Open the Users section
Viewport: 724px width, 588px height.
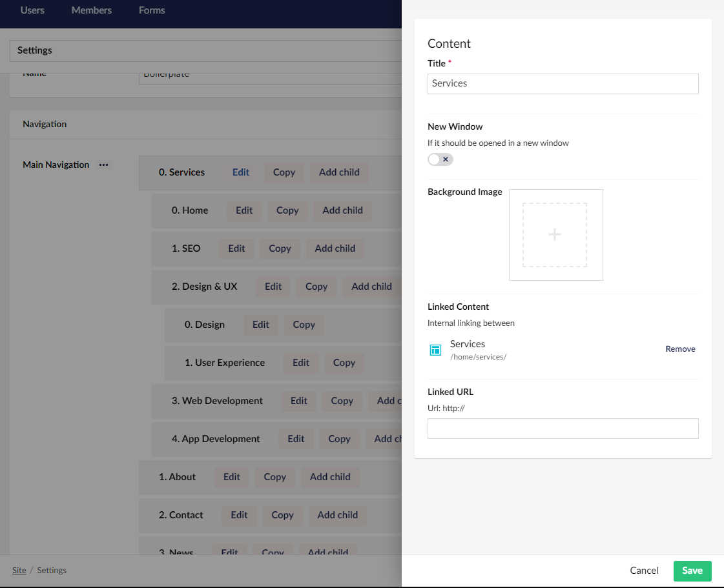(32, 10)
